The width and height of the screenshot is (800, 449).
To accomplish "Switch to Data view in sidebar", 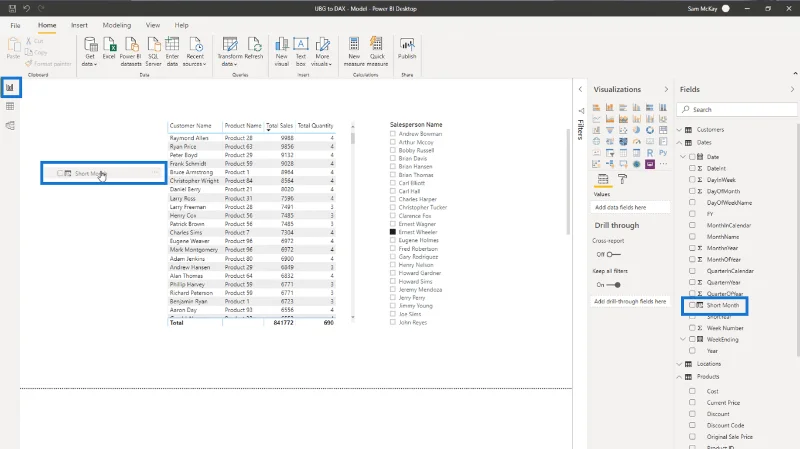I will (x=10, y=106).
